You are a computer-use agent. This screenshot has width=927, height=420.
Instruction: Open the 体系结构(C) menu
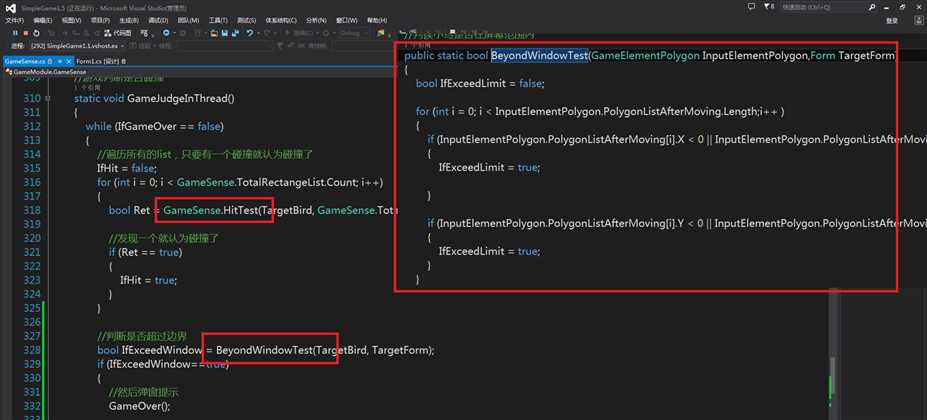pos(281,20)
